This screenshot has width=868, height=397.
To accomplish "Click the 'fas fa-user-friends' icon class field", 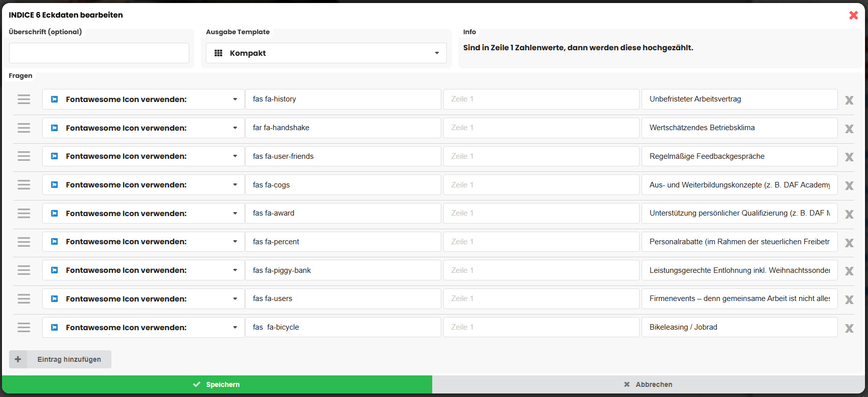I will click(343, 156).
